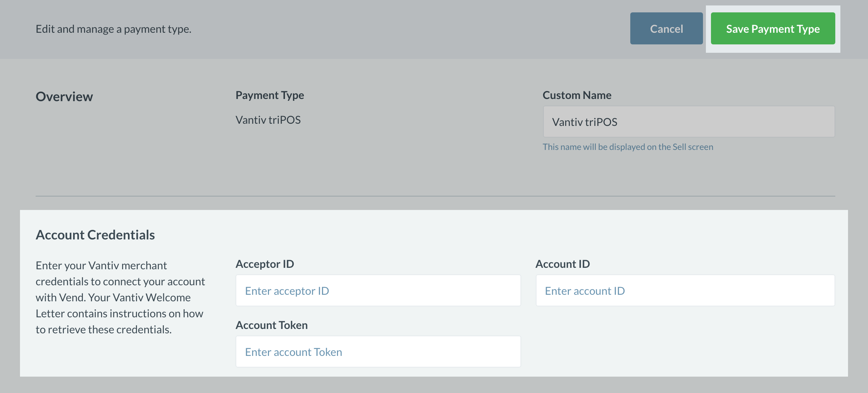Click the Cancel button
The width and height of the screenshot is (868, 393).
[x=666, y=29]
